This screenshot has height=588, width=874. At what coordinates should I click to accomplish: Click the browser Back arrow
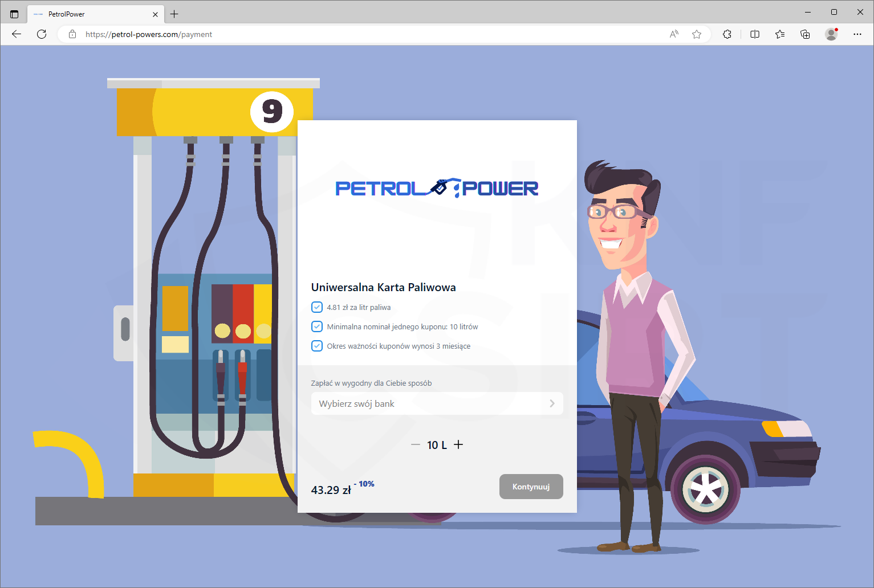pyautogui.click(x=17, y=34)
